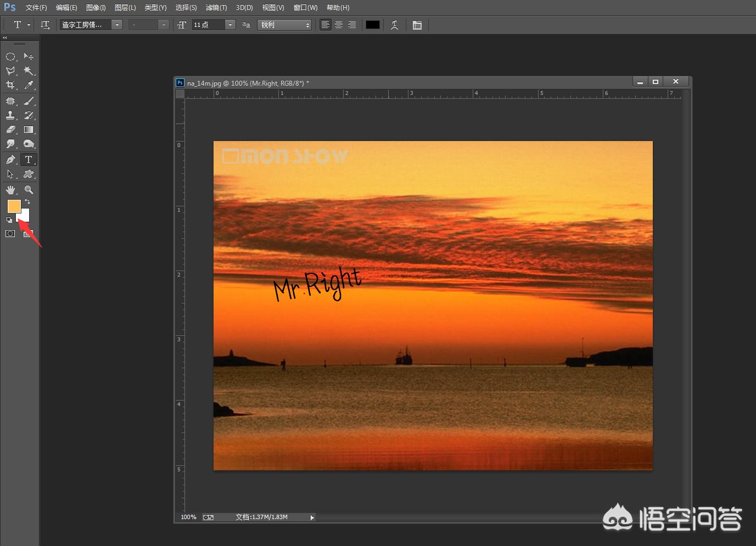Select the Hand tool

[x=10, y=190]
